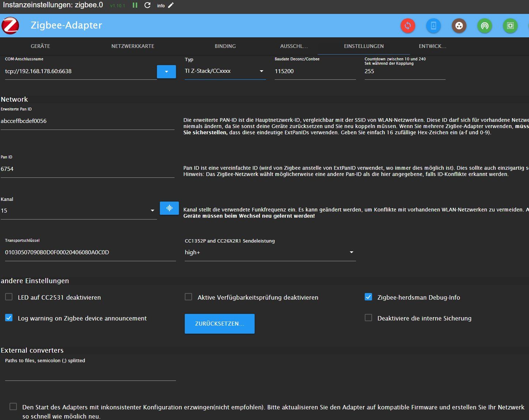The image size is (529, 420).
Task: Click the andere Einstellungen section heading
Action: [x=35, y=281]
